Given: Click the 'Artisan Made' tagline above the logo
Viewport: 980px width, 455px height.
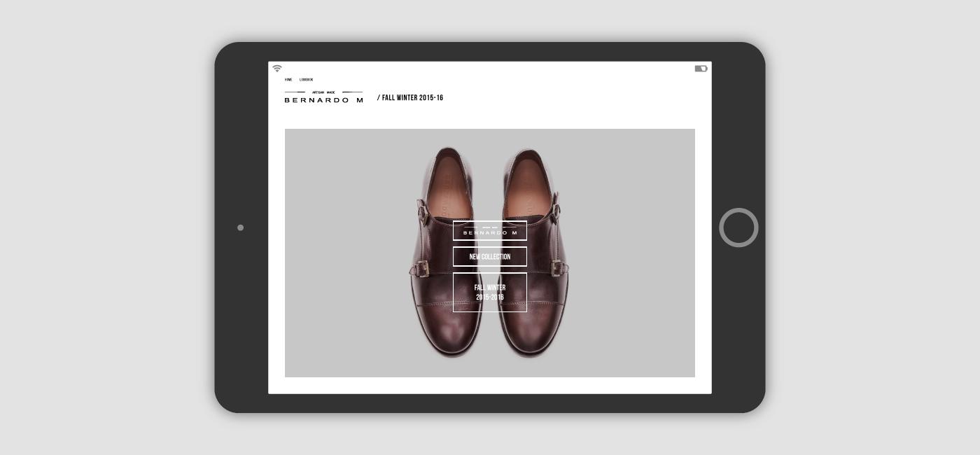Looking at the screenshot, I should [x=323, y=92].
